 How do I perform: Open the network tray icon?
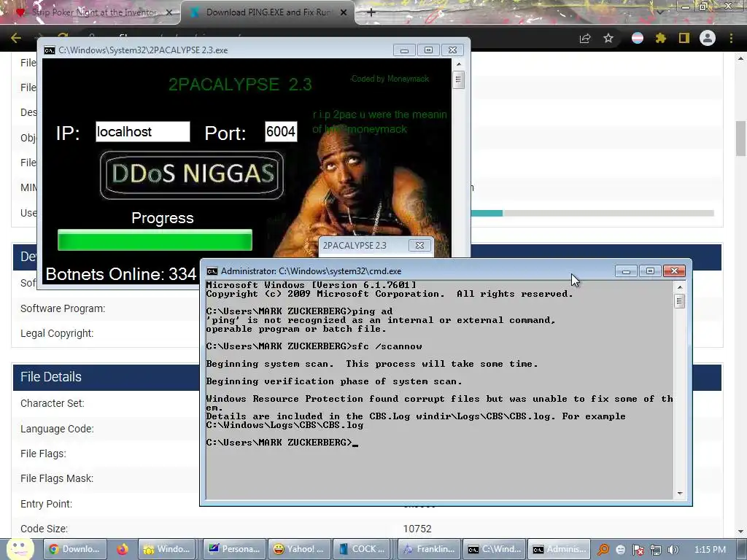coord(656,550)
